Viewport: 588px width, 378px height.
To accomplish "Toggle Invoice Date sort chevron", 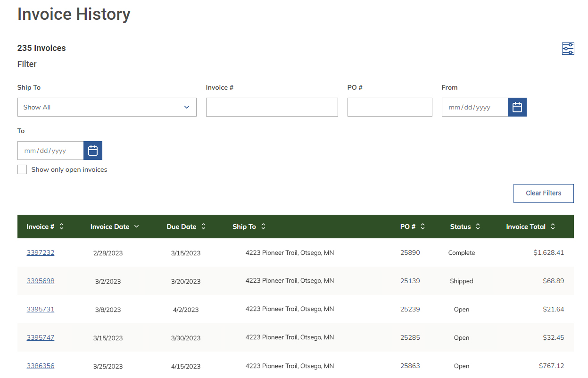I will (136, 227).
